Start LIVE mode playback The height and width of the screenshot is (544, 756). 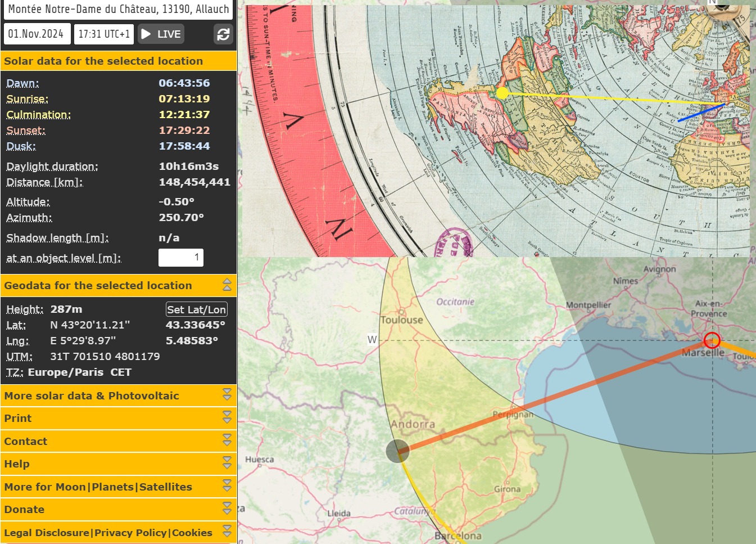pos(161,34)
